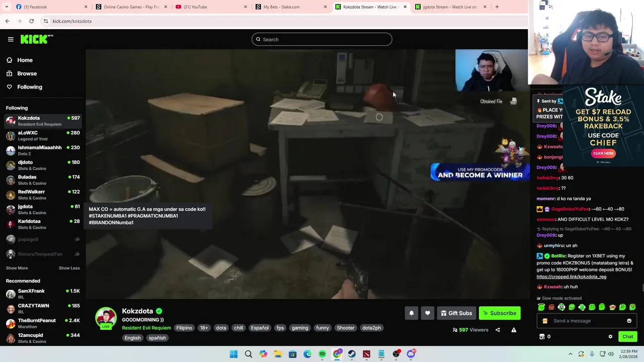The width and height of the screenshot is (644, 362).
Task: Open recommended channel CRAZYTAWN
Action: (42, 308)
